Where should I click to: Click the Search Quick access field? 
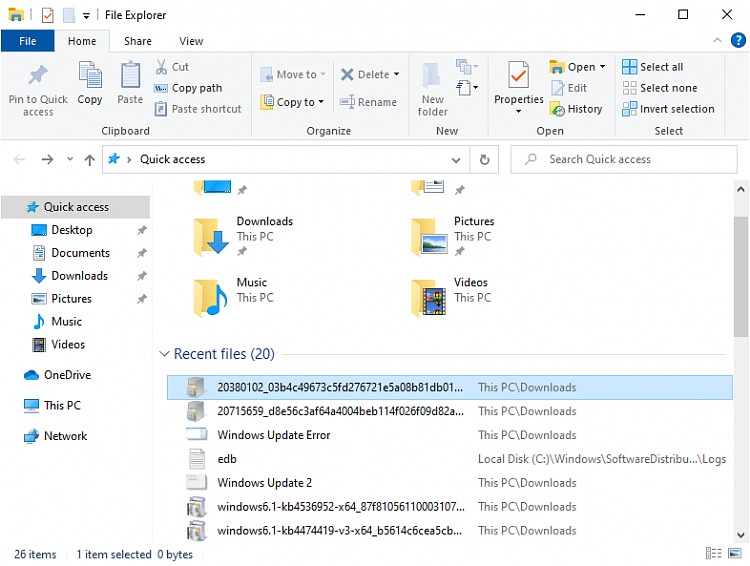624,159
